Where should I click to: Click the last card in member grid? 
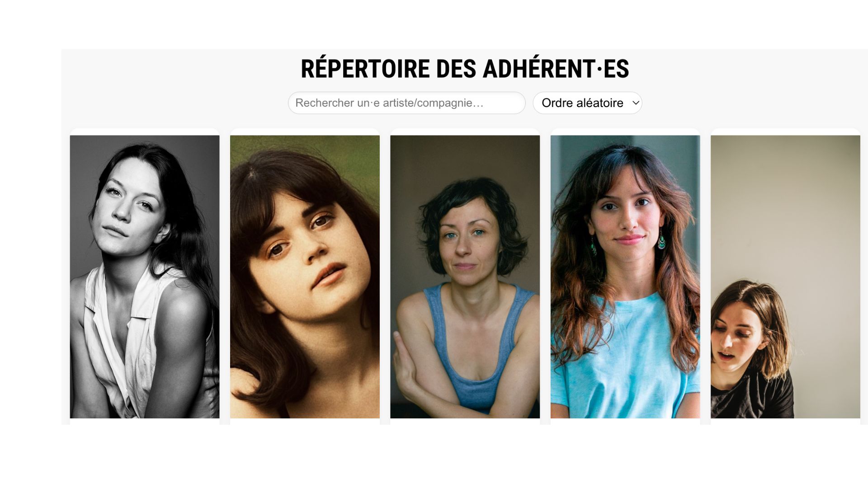coord(785,277)
